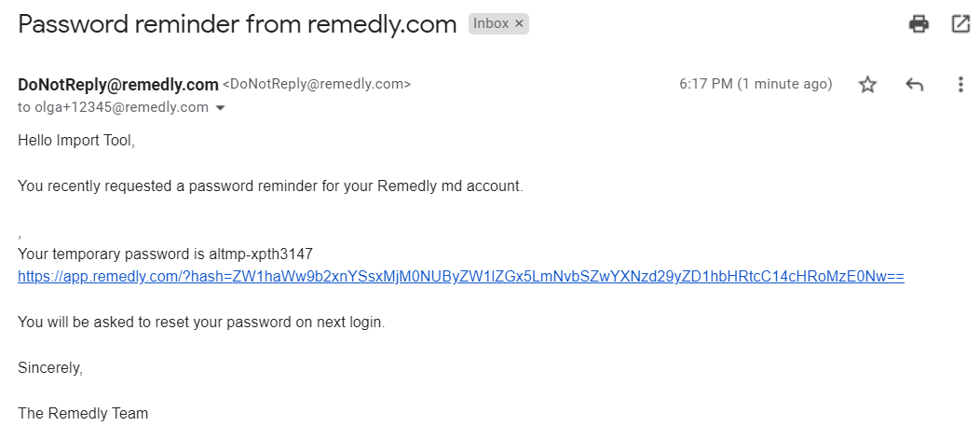The height and width of the screenshot is (440, 980).
Task: Click the sender address in angle brackets
Action: click(317, 85)
